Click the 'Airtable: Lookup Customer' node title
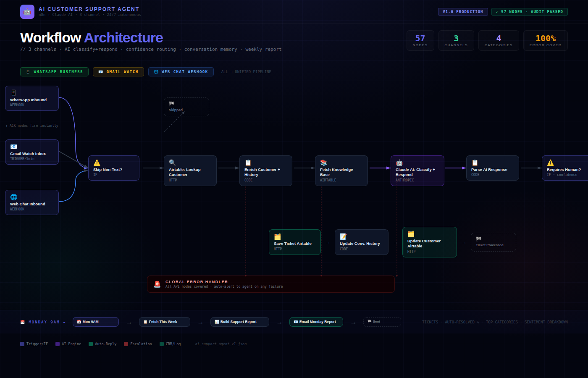Viewport: 588px width, 378px height. pos(185,172)
